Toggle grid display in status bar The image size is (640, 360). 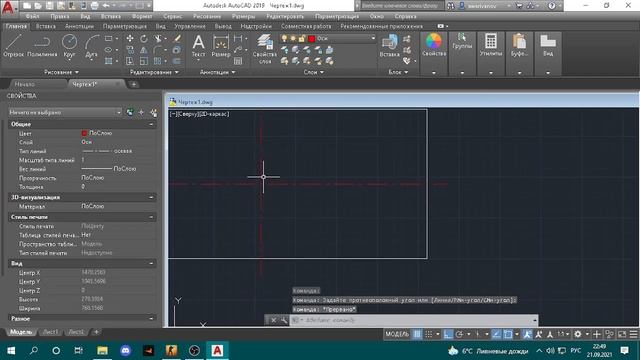pos(417,334)
